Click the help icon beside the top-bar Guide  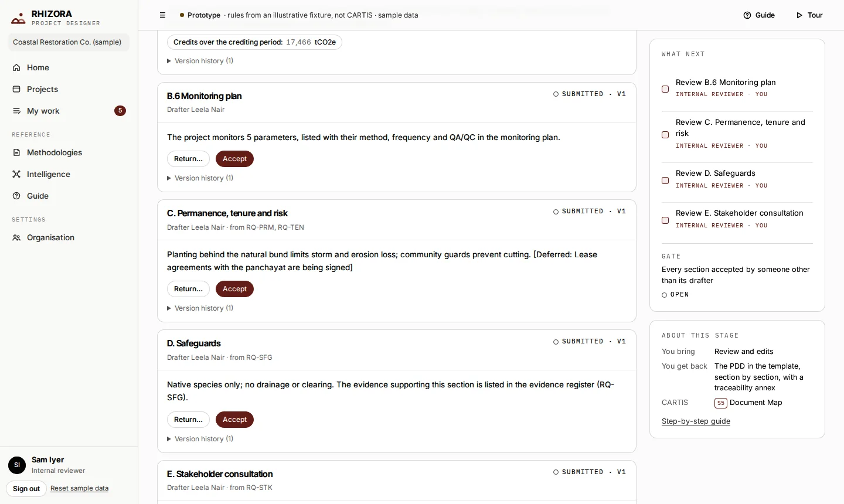point(747,15)
